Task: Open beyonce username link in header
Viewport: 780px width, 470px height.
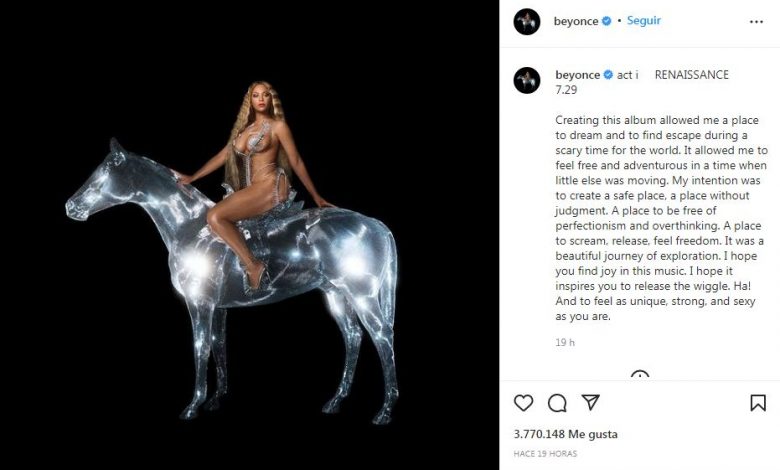Action: pos(576,21)
